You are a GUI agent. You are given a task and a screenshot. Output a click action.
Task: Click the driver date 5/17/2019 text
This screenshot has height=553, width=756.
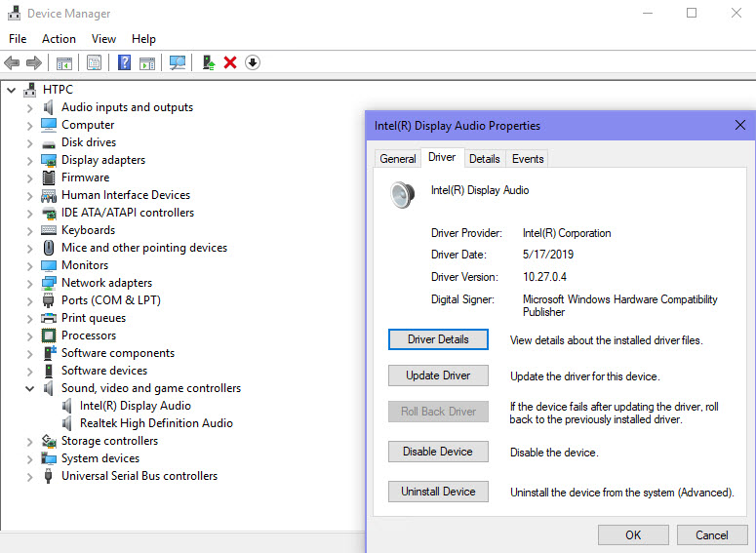(x=548, y=255)
